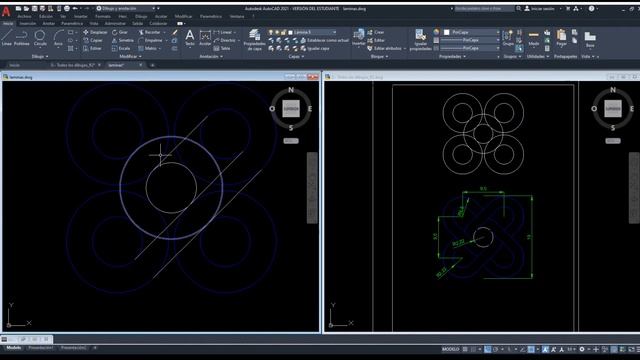640x360 pixels.
Task: Toggle layer freeze sun icon in Capas
Action: [x=277, y=32]
